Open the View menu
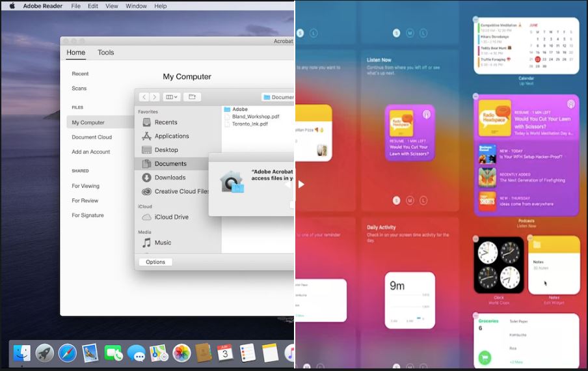This screenshot has height=371, width=588. 111,6
